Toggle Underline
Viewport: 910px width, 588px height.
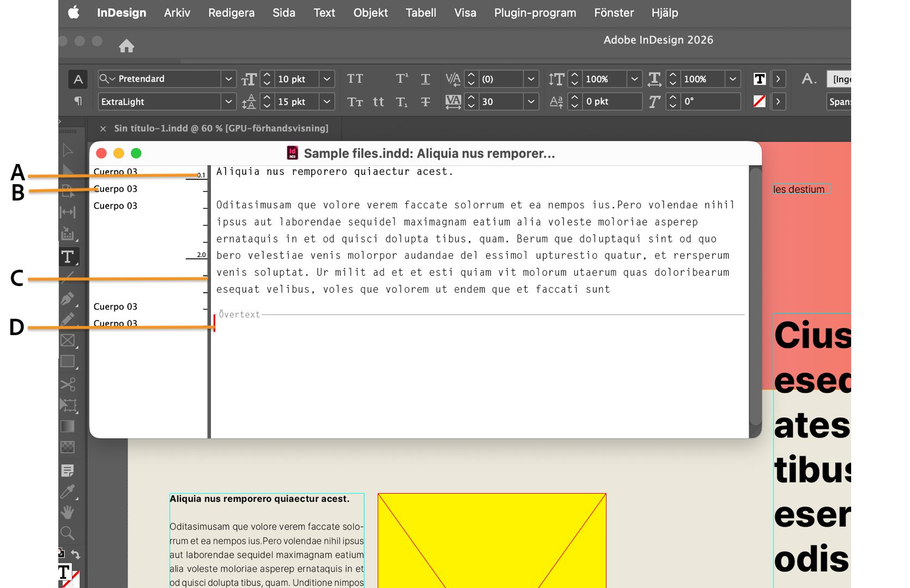pos(426,79)
